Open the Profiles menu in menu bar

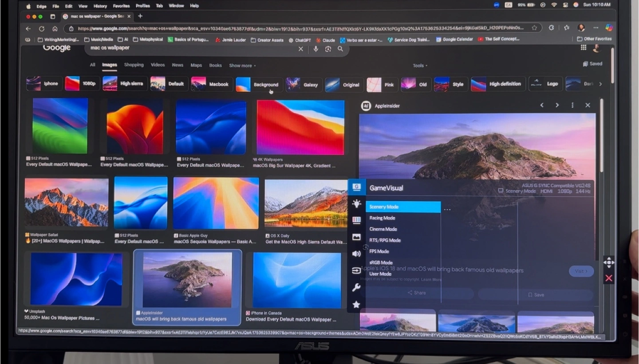click(142, 6)
